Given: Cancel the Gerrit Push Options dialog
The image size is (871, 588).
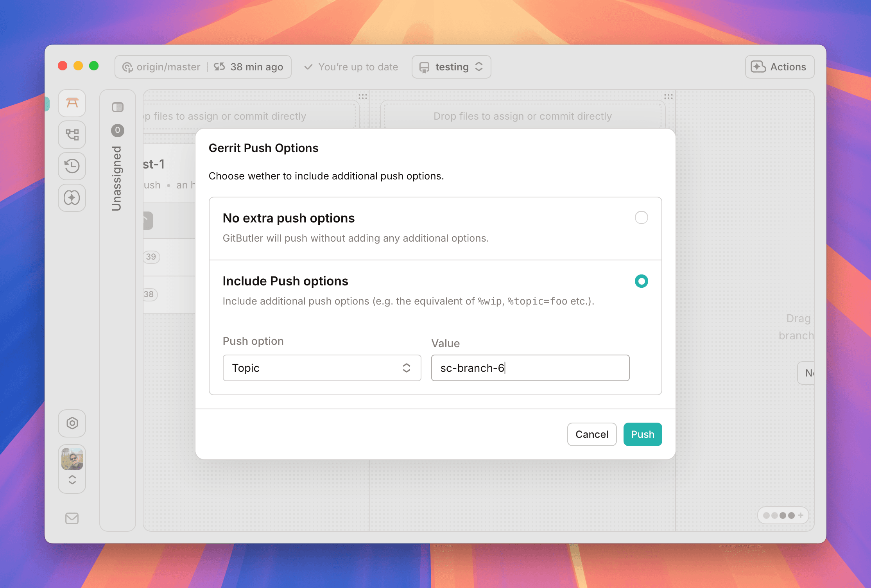Looking at the screenshot, I should tap(591, 434).
